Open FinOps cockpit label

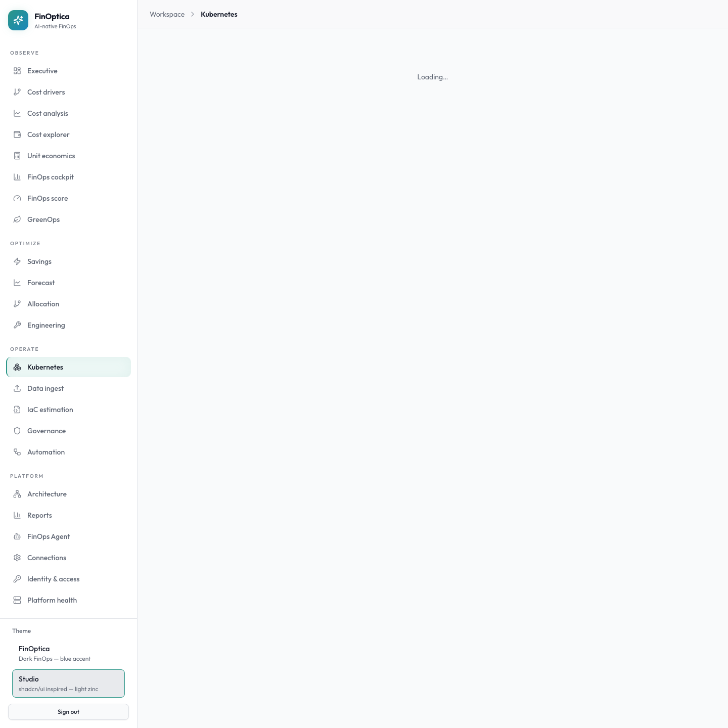click(x=51, y=177)
